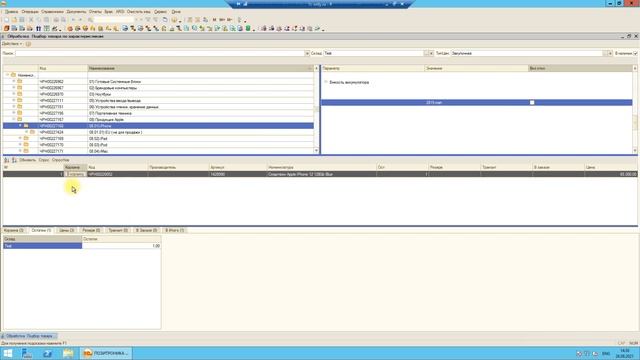Click the Поиск search input field
Screen dimensions: 640x360
click(160, 53)
